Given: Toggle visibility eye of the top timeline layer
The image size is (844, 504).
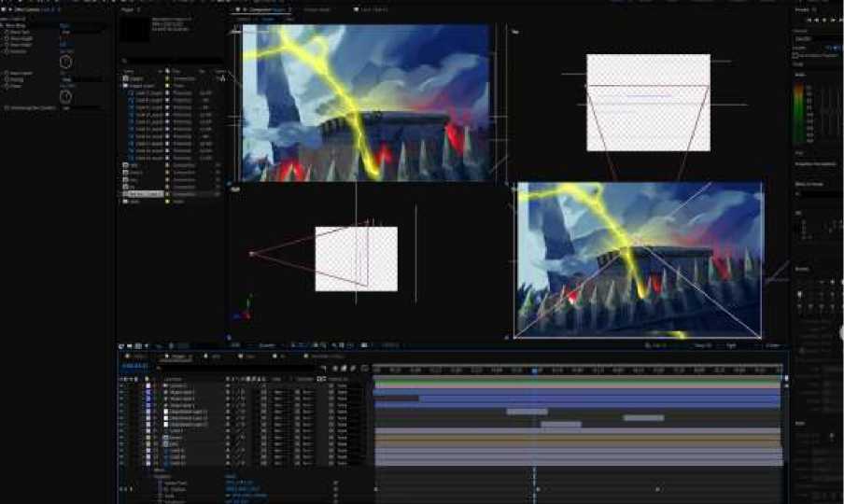Looking at the screenshot, I should (x=121, y=385).
